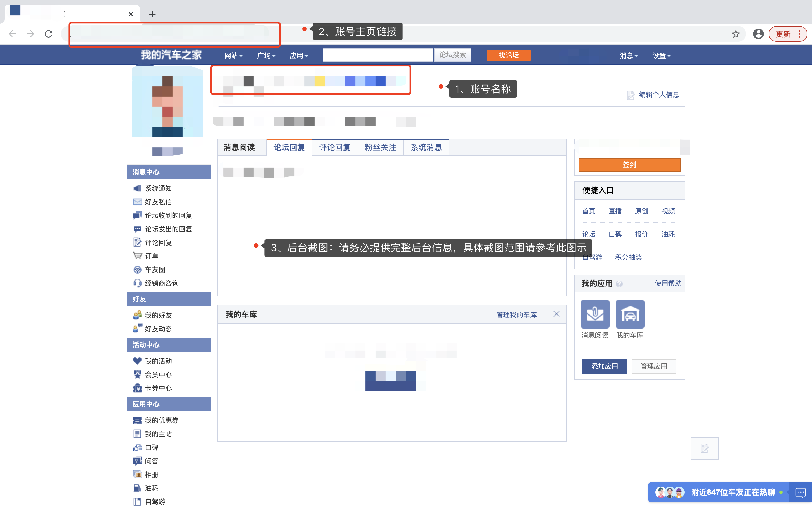Screen dimensions: 812x508
Task: Click the help question mark beside 我的应用
Action: (x=619, y=284)
